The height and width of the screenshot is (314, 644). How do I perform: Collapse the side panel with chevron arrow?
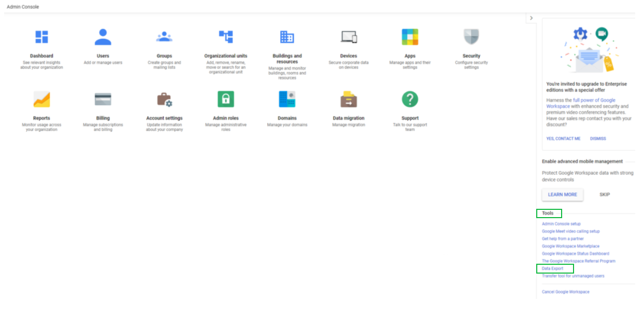coord(531,18)
